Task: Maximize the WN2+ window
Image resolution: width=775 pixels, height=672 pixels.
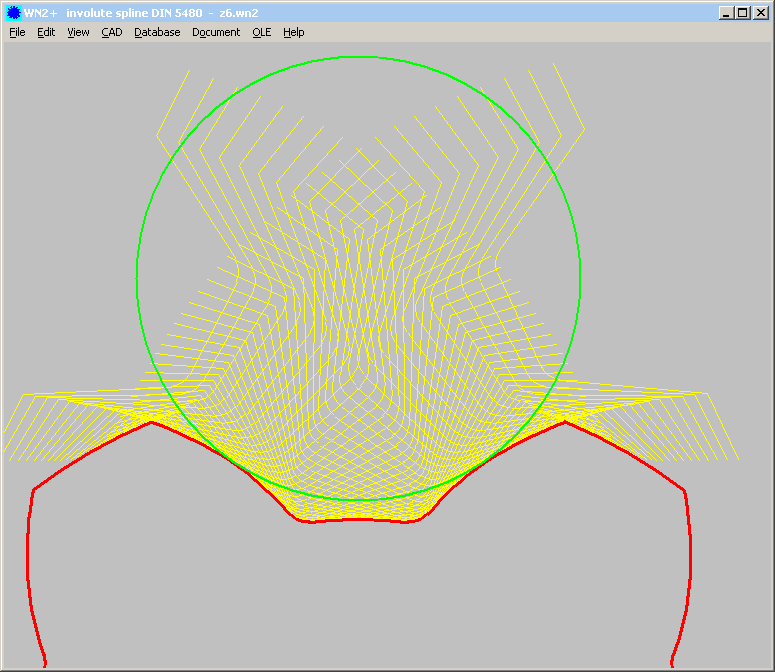Action: (x=742, y=13)
